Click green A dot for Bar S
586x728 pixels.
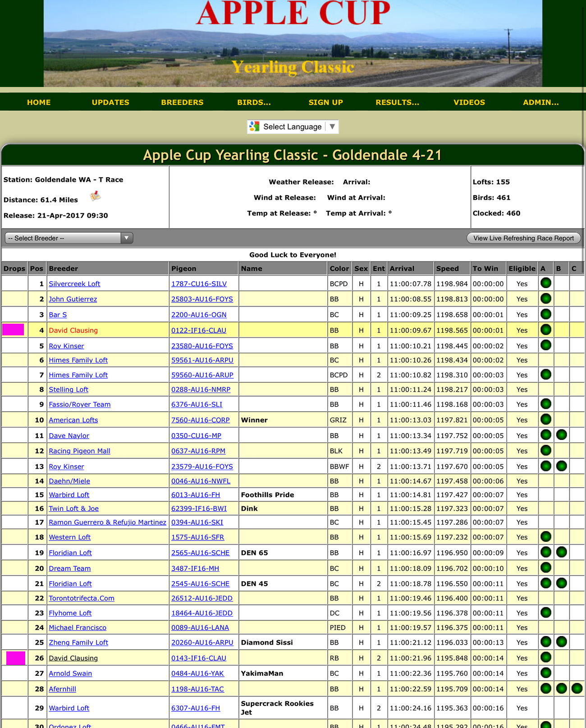point(545,314)
